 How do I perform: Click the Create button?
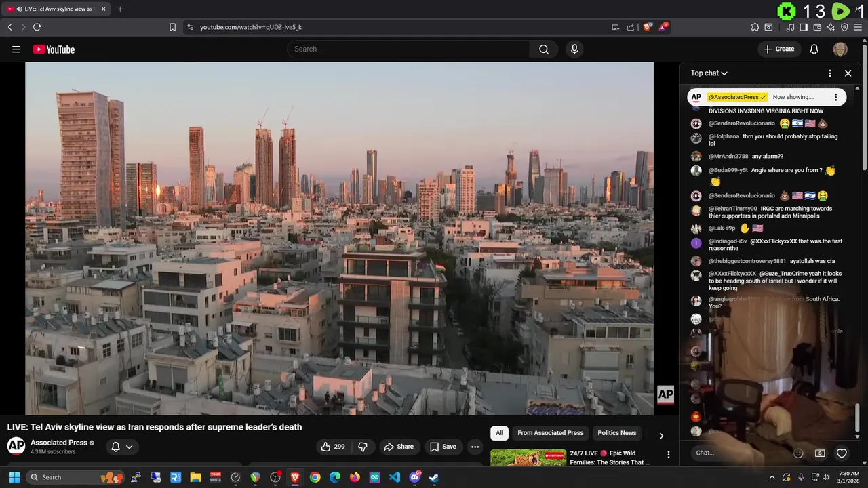click(x=778, y=49)
